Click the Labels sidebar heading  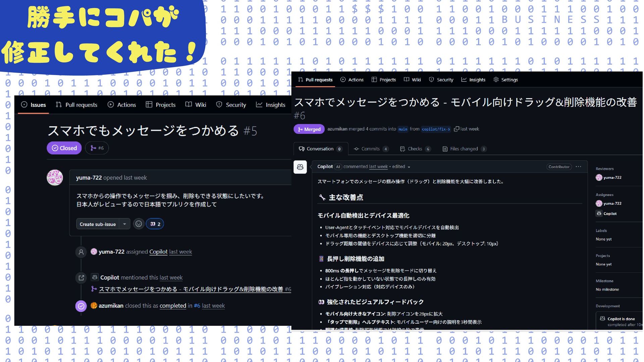tap(601, 231)
